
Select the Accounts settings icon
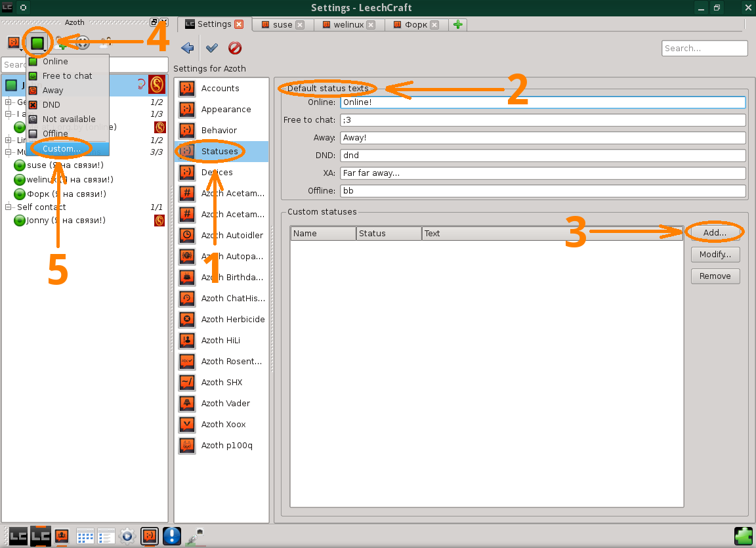(x=187, y=88)
